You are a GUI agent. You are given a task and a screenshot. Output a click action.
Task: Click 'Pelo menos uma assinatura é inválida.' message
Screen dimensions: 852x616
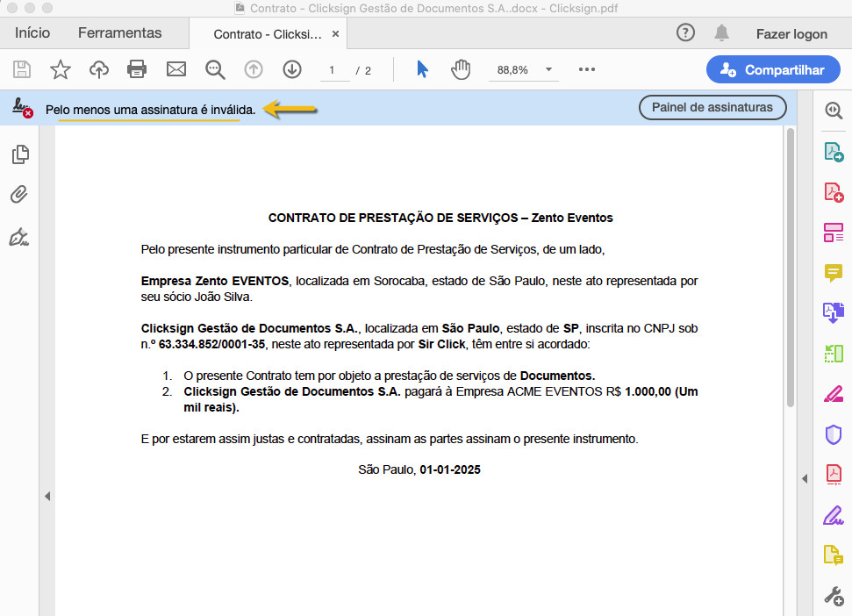[x=151, y=110]
